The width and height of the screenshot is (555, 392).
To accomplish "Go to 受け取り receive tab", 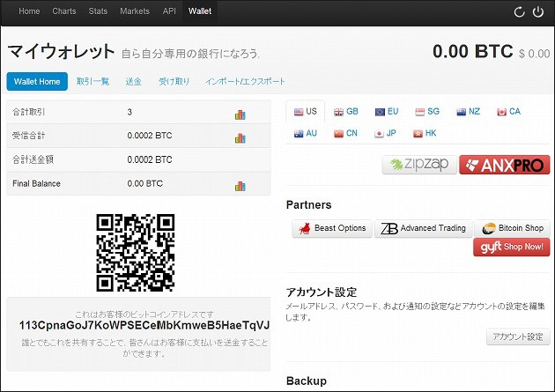I will [174, 81].
